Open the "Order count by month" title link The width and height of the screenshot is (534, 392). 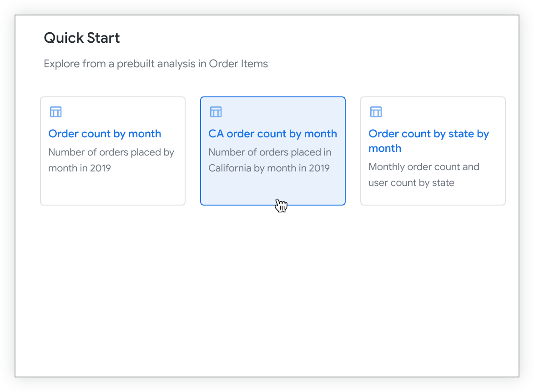105,134
